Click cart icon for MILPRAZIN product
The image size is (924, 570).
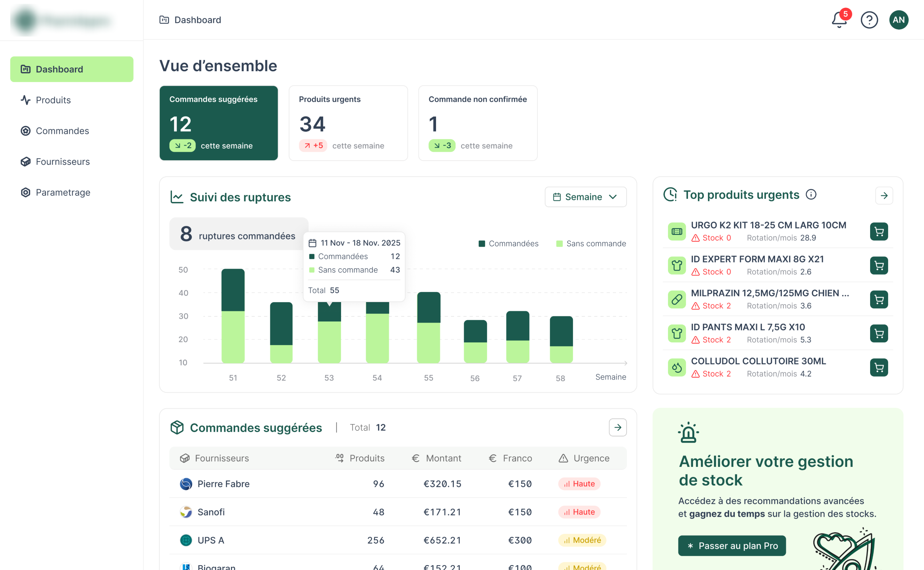(x=879, y=299)
